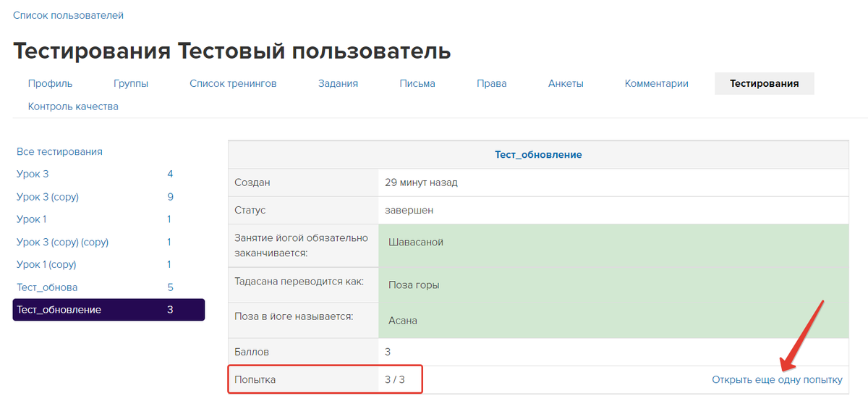Screen dimensions: 868x409
Task: Open the Анкеты tab
Action: point(566,83)
